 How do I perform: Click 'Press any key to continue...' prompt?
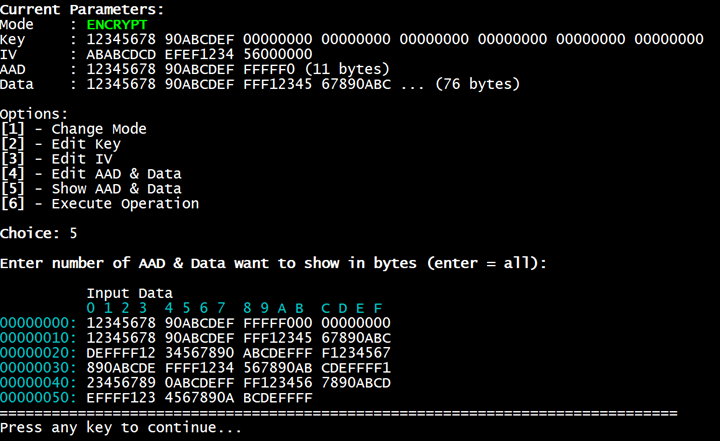tap(121, 428)
